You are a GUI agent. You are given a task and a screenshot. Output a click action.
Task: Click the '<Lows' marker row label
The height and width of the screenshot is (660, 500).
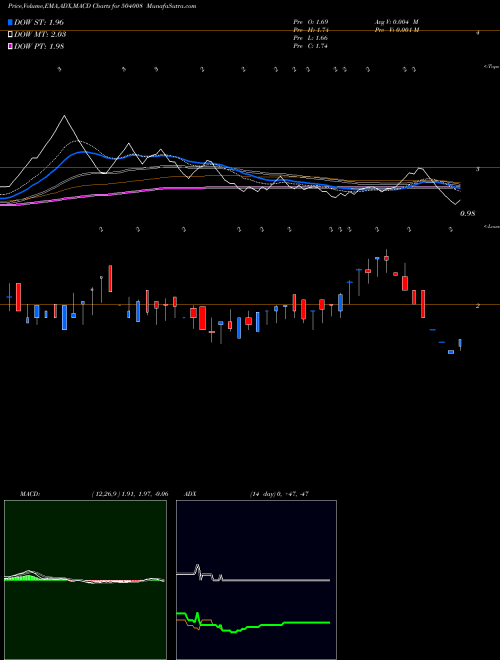[x=492, y=226]
